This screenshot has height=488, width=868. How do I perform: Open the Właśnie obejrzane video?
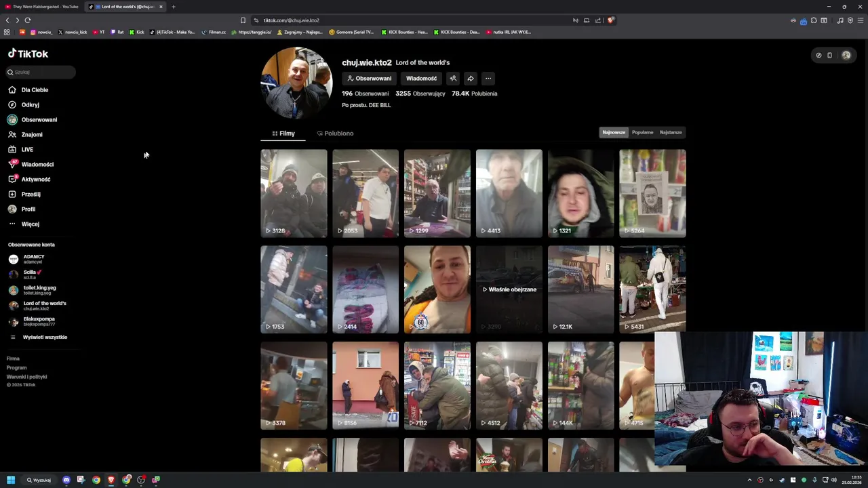509,289
